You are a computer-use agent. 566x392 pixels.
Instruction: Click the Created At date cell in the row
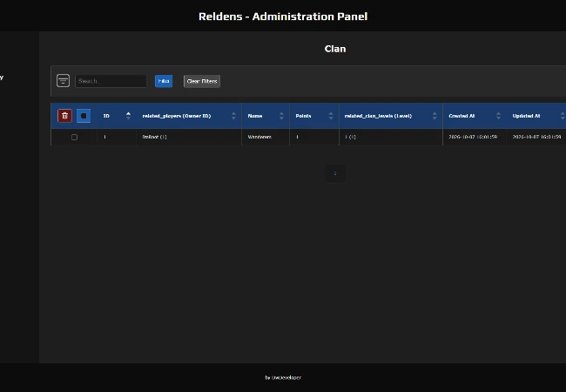pyautogui.click(x=473, y=137)
